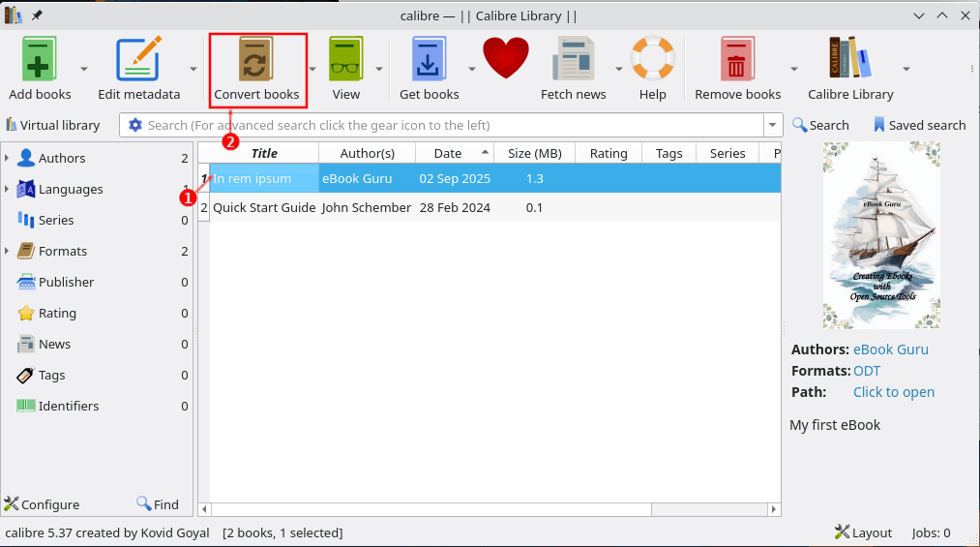Open the search history dropdown arrow
980x547 pixels.
point(772,125)
